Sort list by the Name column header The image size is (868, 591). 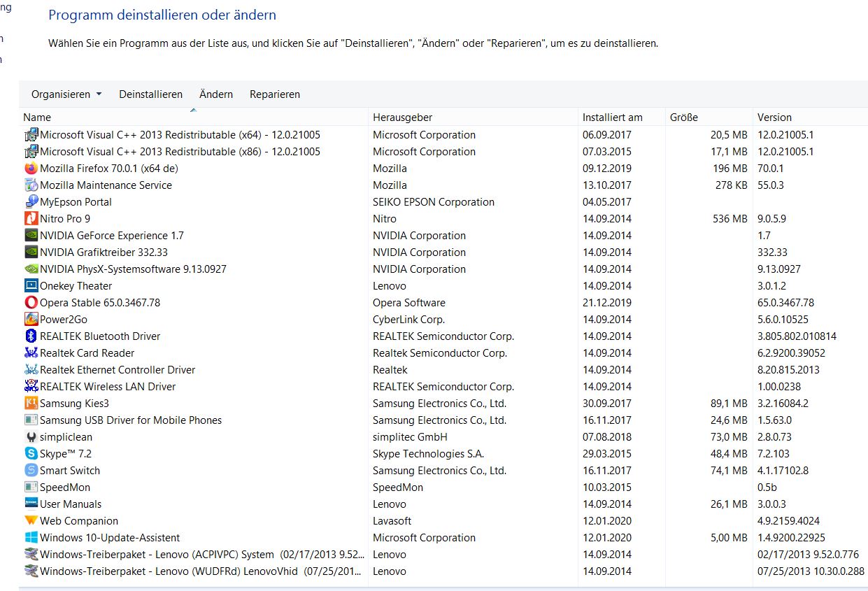point(193,117)
